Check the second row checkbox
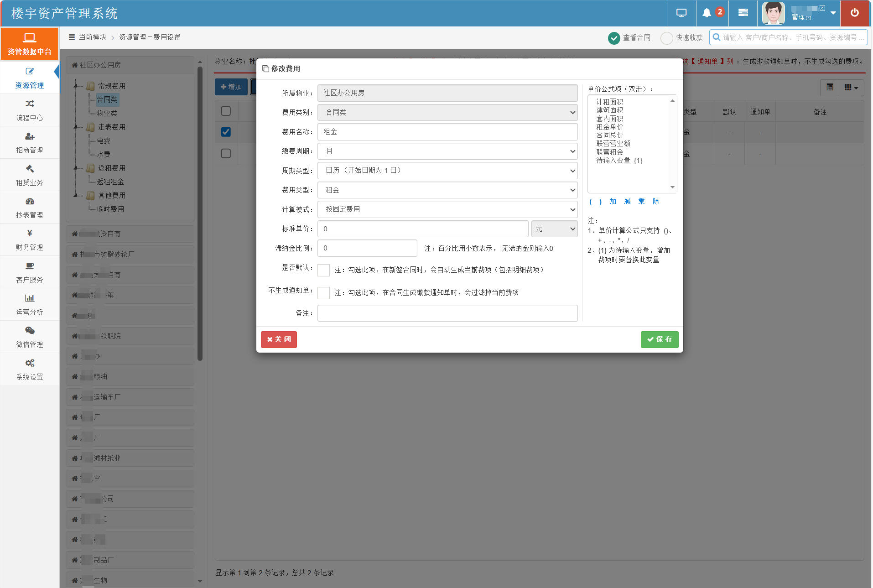The image size is (873, 588). coord(226,153)
